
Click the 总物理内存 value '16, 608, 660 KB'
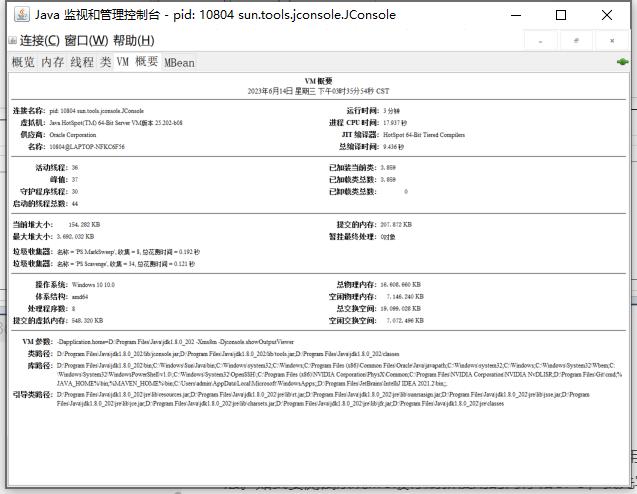point(401,285)
